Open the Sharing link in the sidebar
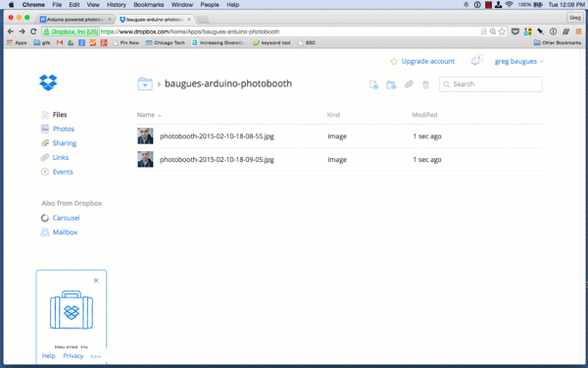The width and height of the screenshot is (588, 368). coord(64,143)
